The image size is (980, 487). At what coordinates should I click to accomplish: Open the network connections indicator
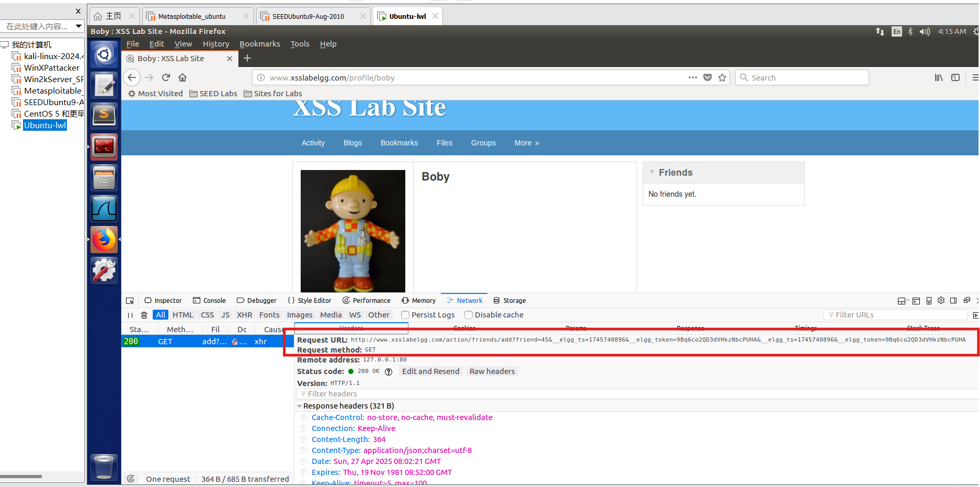pos(880,31)
